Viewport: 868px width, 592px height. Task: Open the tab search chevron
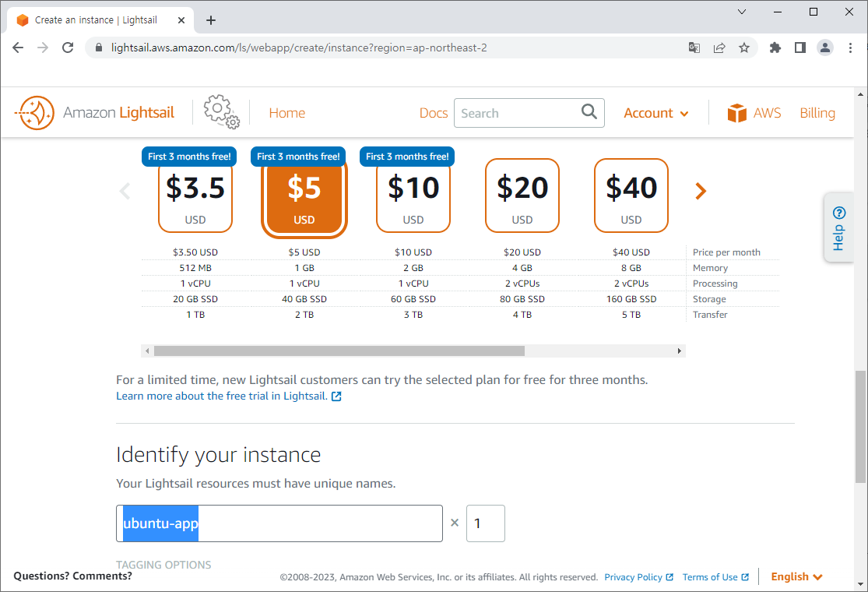742,12
